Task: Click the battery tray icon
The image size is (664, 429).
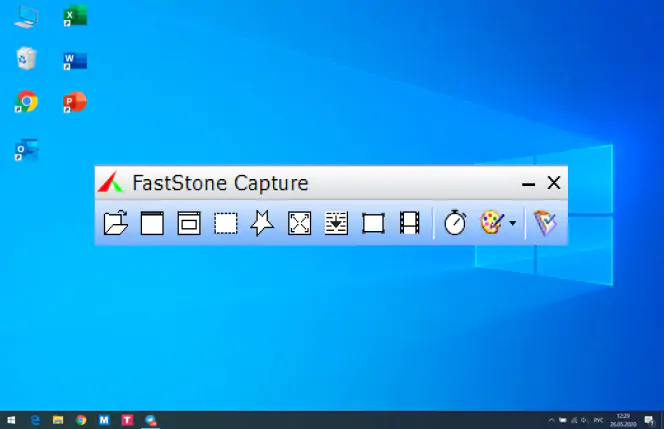Action: coord(563,421)
